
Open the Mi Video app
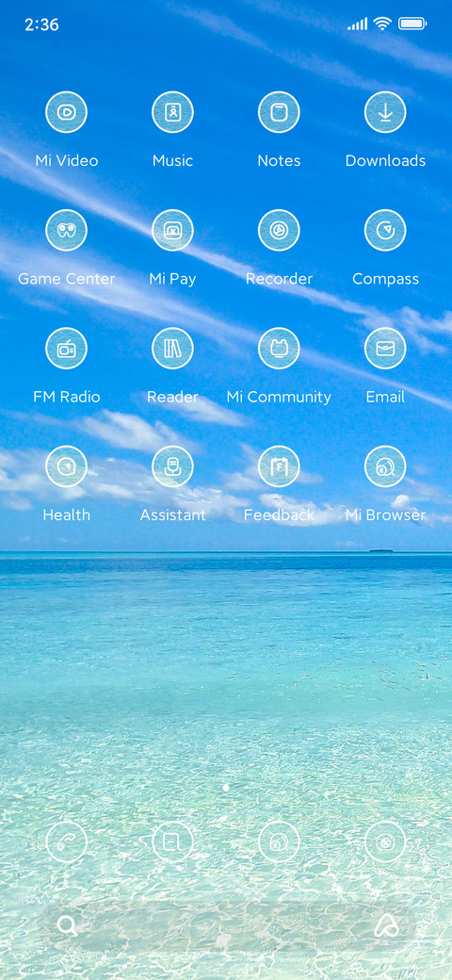point(66,112)
